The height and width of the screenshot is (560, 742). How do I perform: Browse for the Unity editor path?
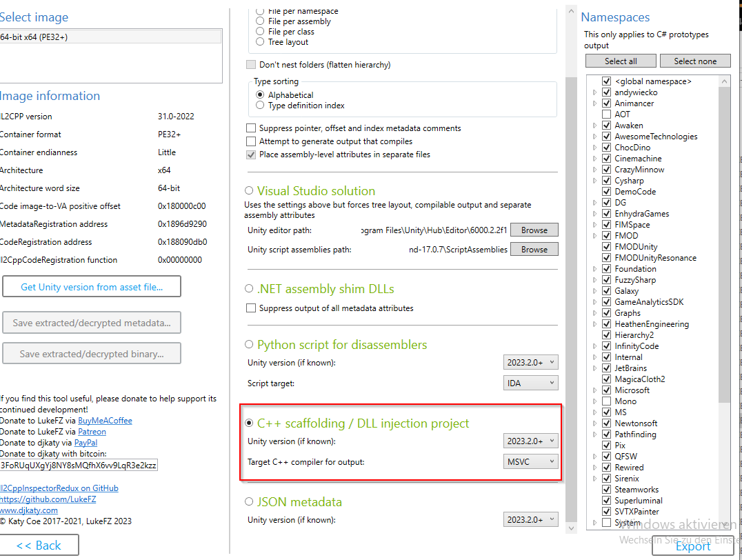534,230
